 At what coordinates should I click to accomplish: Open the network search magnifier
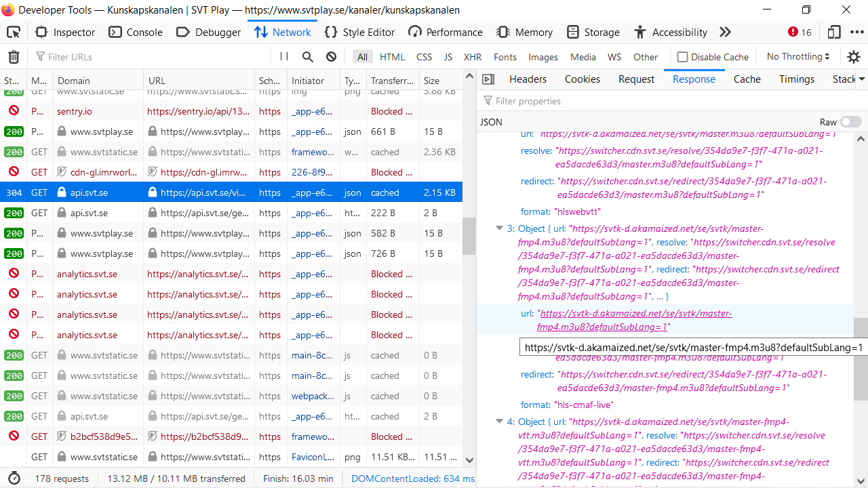pyautogui.click(x=308, y=57)
